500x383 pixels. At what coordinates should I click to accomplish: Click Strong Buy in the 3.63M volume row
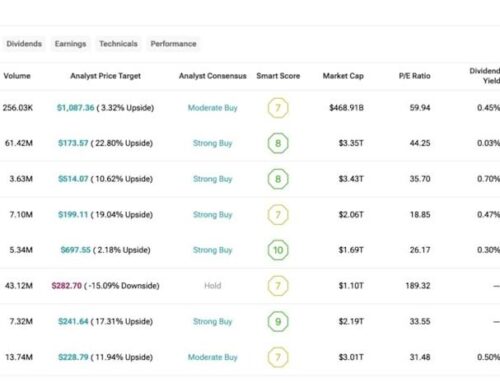(213, 179)
